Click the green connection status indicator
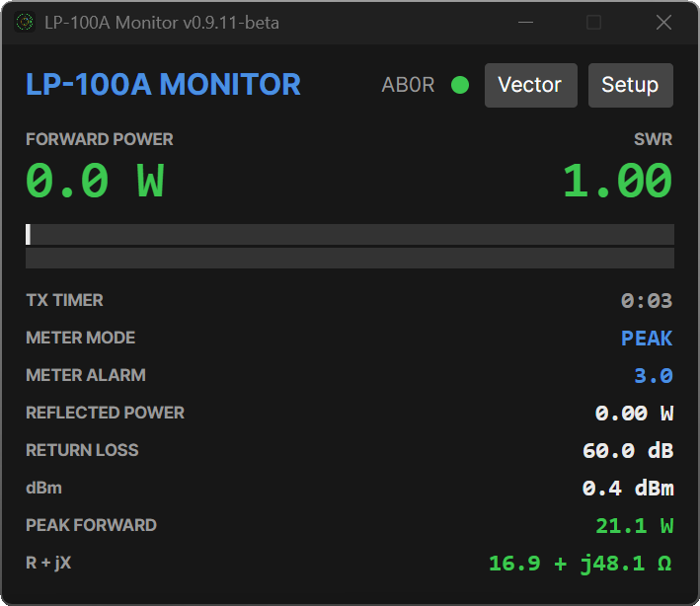This screenshot has width=700, height=606. (460, 85)
